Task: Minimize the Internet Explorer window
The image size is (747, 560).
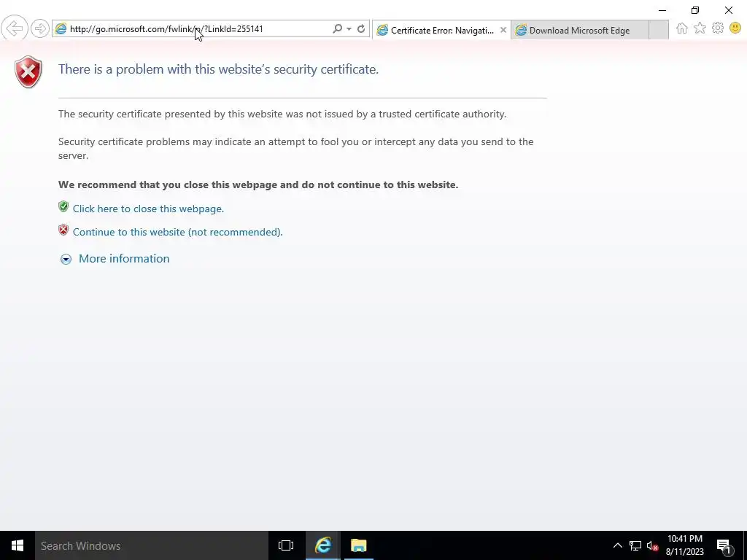Action: (x=662, y=10)
